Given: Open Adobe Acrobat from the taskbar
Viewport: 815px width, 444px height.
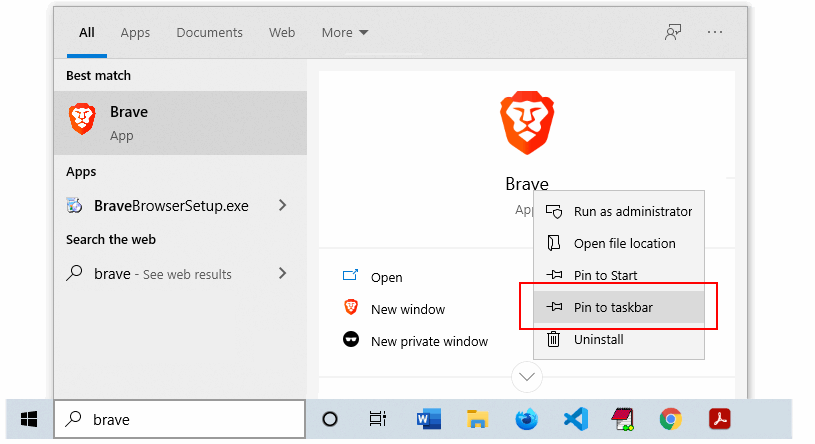Looking at the screenshot, I should 720,419.
